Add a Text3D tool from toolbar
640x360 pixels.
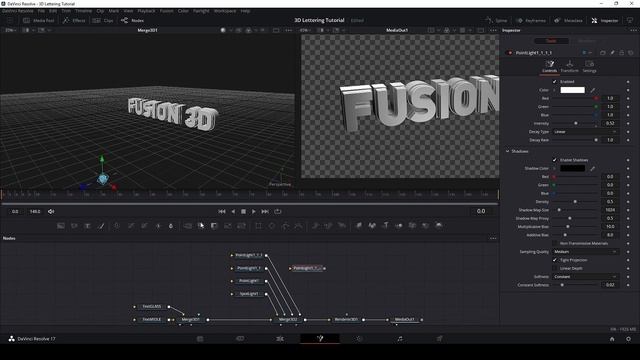385,226
